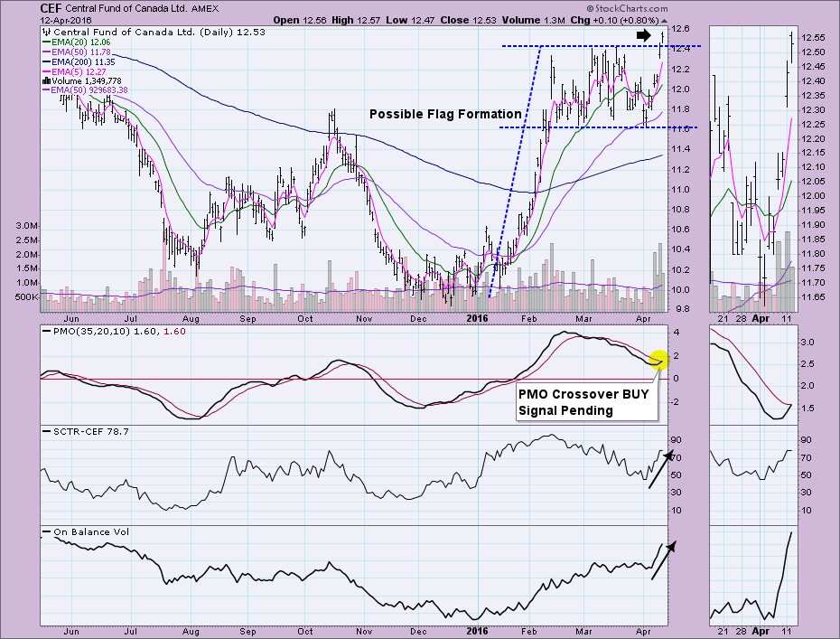Click the Chg +0.10 (+0.80%) value
This screenshot has width=840, height=639.
(614, 21)
